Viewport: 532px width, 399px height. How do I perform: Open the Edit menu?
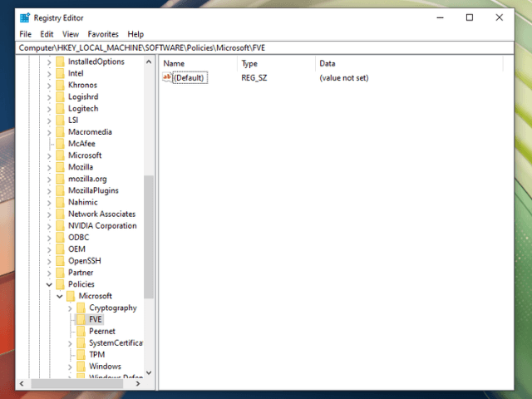point(47,34)
